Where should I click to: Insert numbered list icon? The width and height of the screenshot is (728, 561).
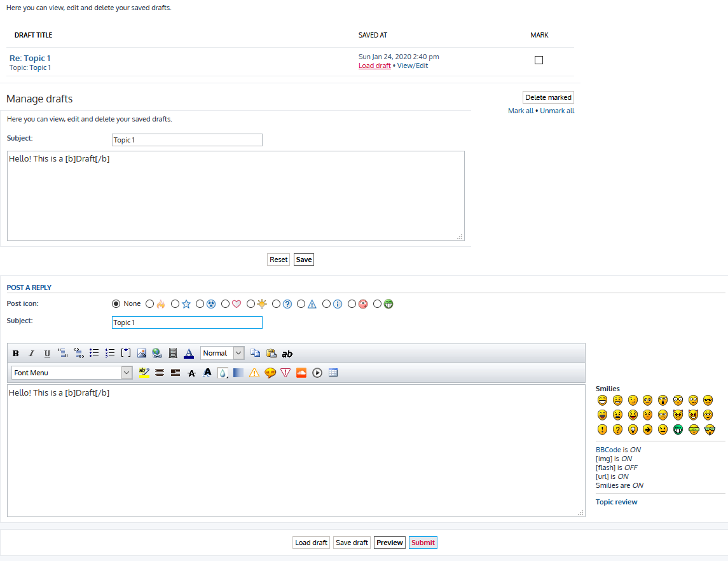click(x=110, y=353)
